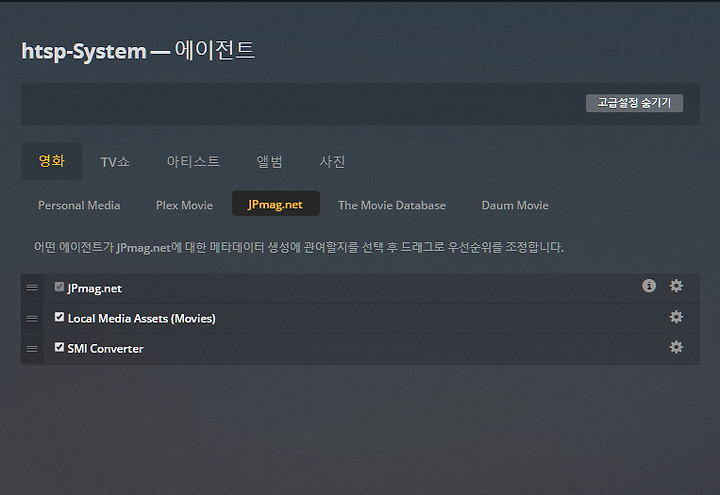
Task: Select the Plex Movie agent tab
Action: pyautogui.click(x=184, y=205)
